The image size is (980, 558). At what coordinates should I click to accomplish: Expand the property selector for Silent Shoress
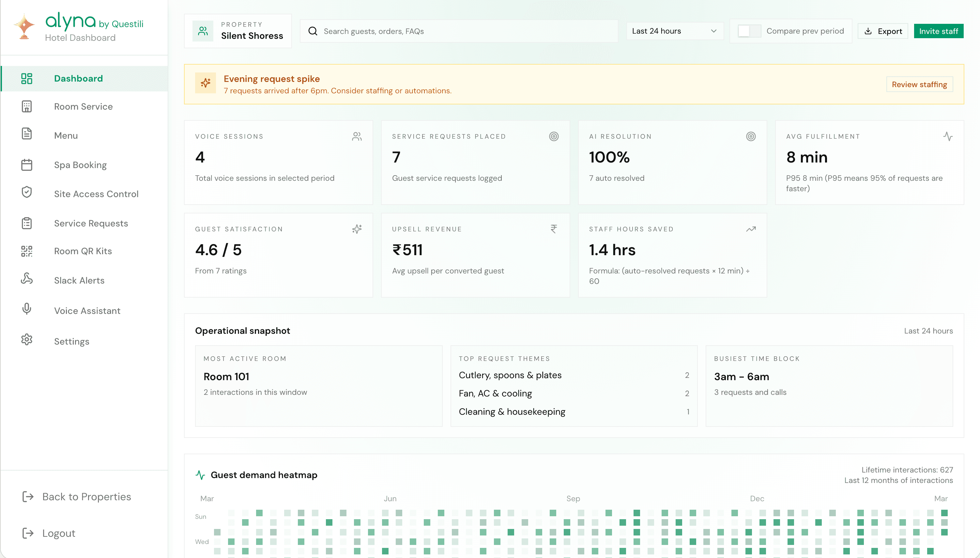coord(237,31)
